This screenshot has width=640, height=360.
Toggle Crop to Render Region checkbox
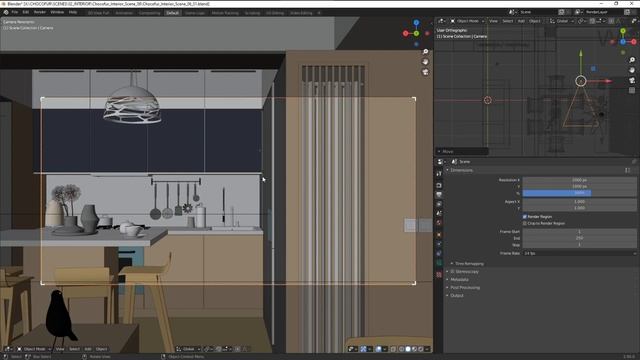[x=524, y=223]
